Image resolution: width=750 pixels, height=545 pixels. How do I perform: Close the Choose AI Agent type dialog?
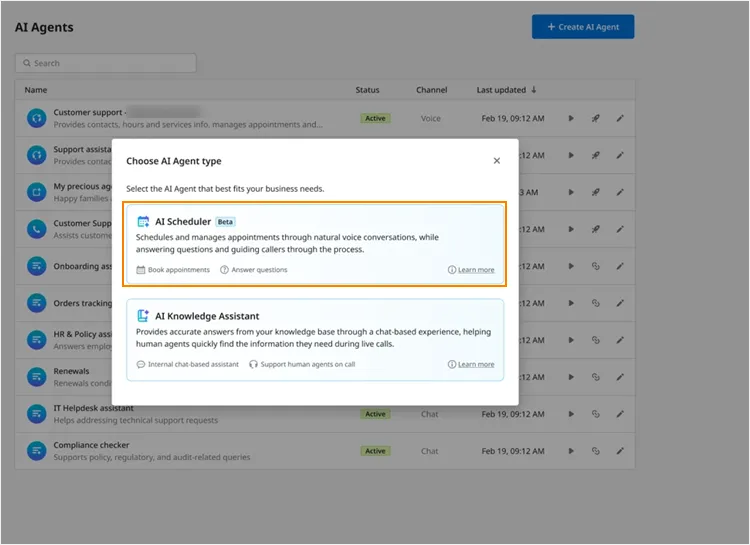(x=496, y=161)
